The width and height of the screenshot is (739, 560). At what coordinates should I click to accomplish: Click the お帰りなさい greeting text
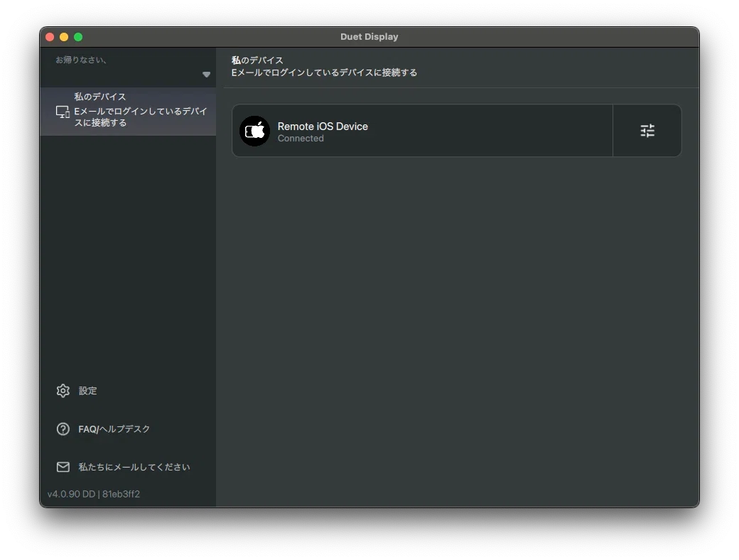[x=81, y=60]
